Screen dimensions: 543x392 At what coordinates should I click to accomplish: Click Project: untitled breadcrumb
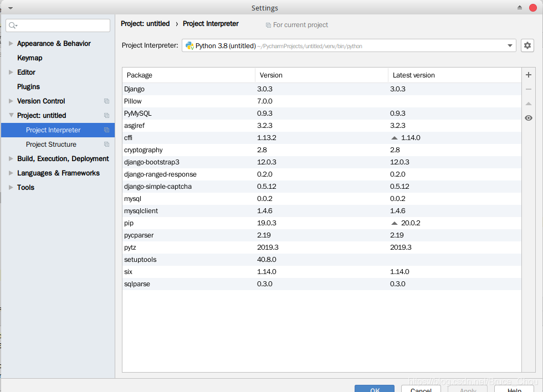[145, 23]
